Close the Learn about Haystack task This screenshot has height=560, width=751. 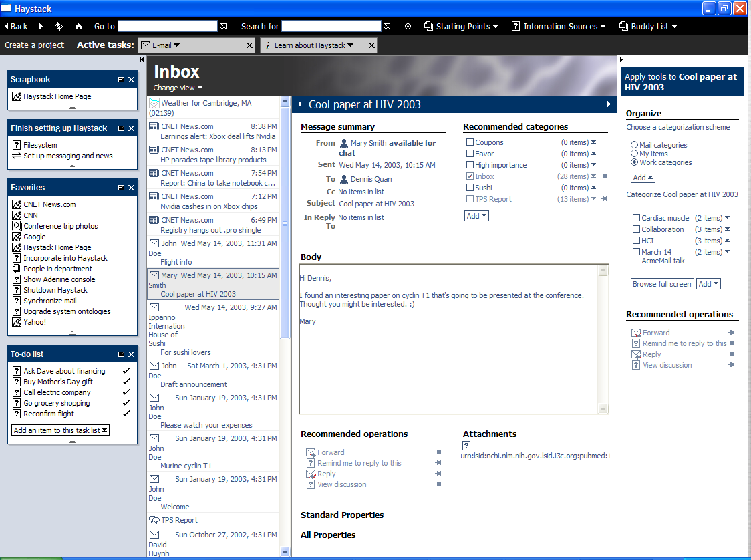371,45
